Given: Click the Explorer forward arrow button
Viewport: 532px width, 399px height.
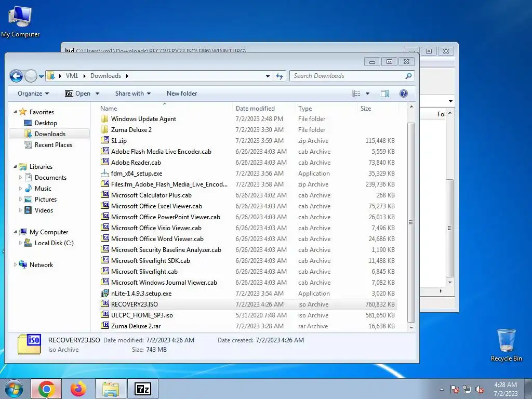Looking at the screenshot, I should coord(31,76).
